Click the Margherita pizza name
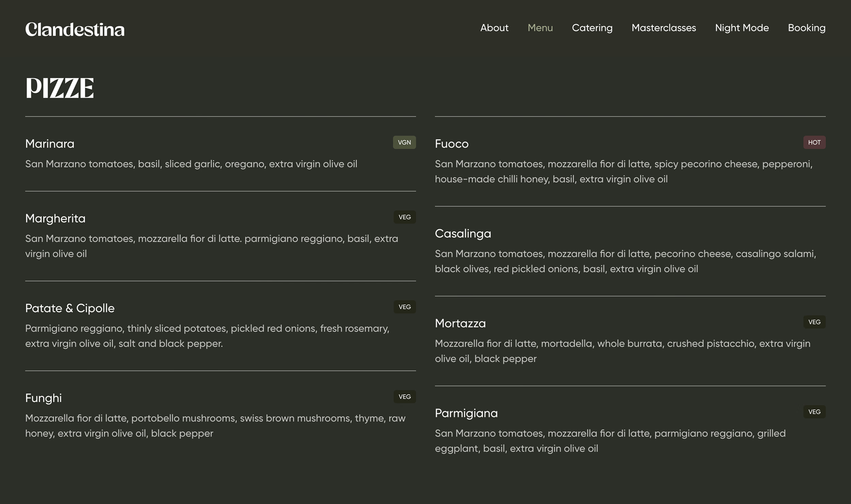Image resolution: width=851 pixels, height=504 pixels. [x=55, y=218]
